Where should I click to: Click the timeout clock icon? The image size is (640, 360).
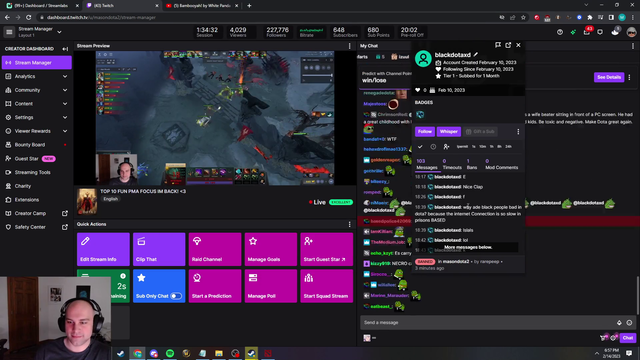[x=433, y=147]
